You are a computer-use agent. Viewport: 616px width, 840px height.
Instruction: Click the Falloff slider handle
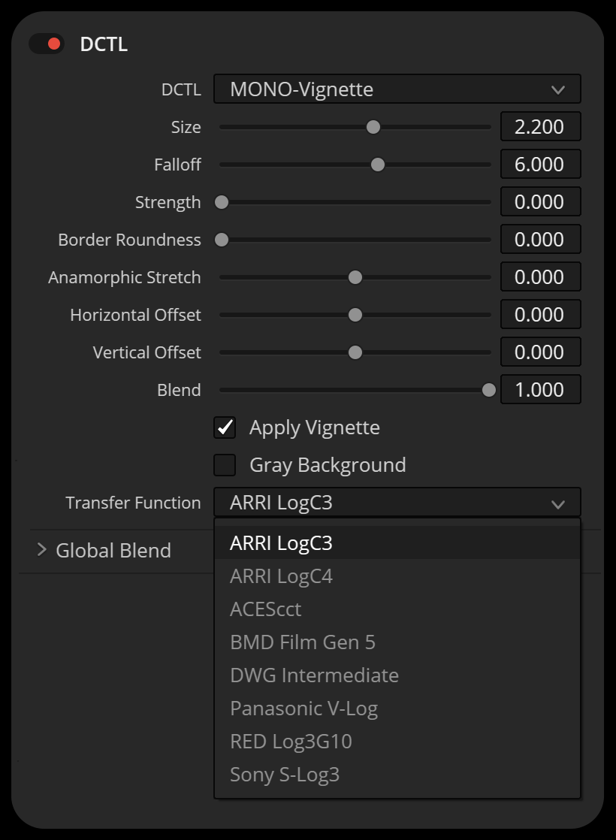[378, 165]
